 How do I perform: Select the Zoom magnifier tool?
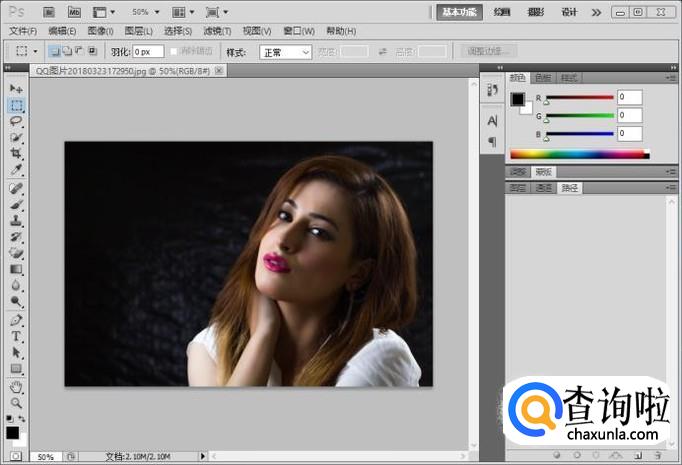[16, 402]
